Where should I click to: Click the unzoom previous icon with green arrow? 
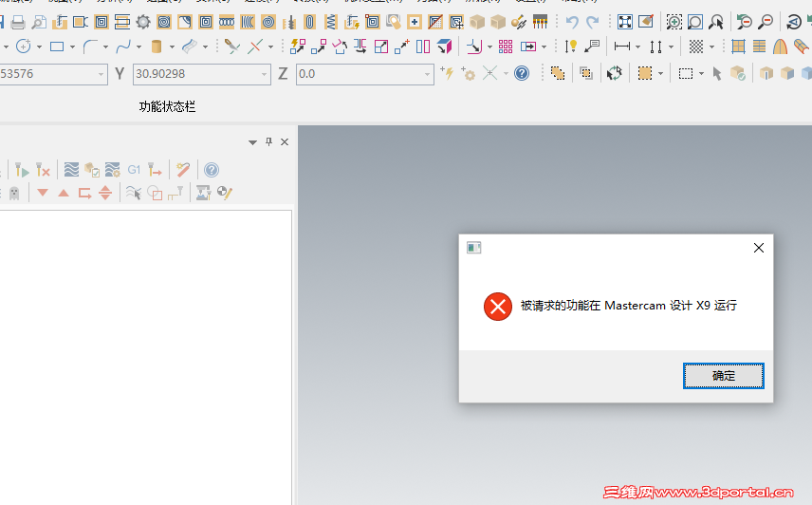(x=744, y=22)
